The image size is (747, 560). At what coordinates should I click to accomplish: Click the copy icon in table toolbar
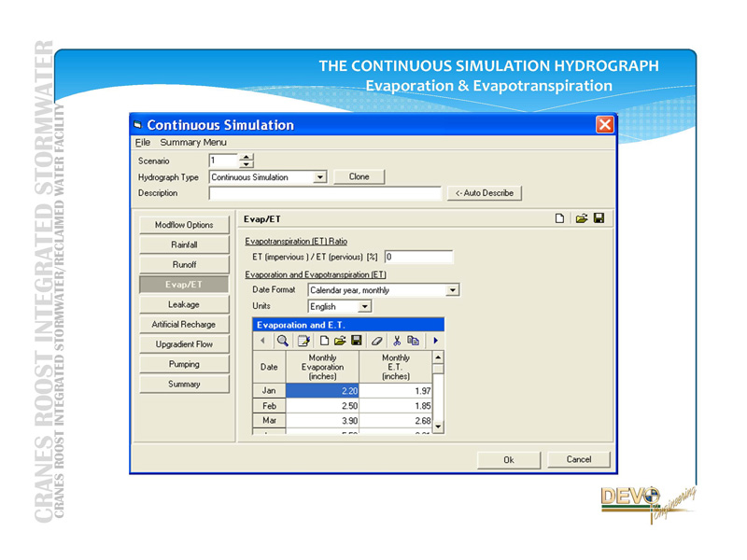click(413, 342)
